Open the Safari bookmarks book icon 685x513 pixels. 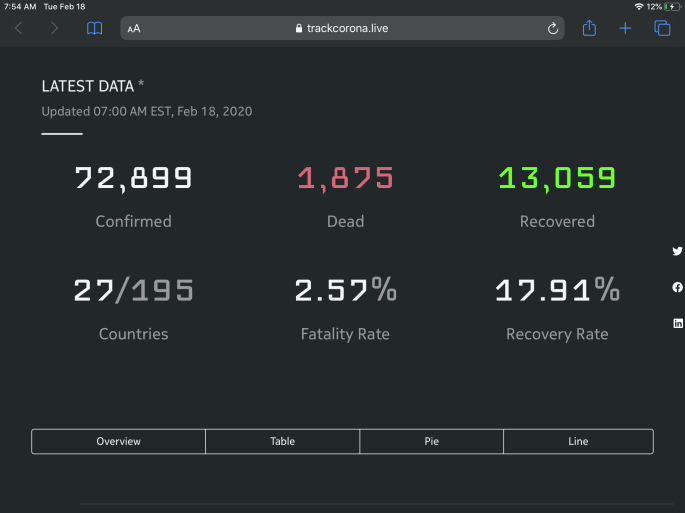pos(94,29)
